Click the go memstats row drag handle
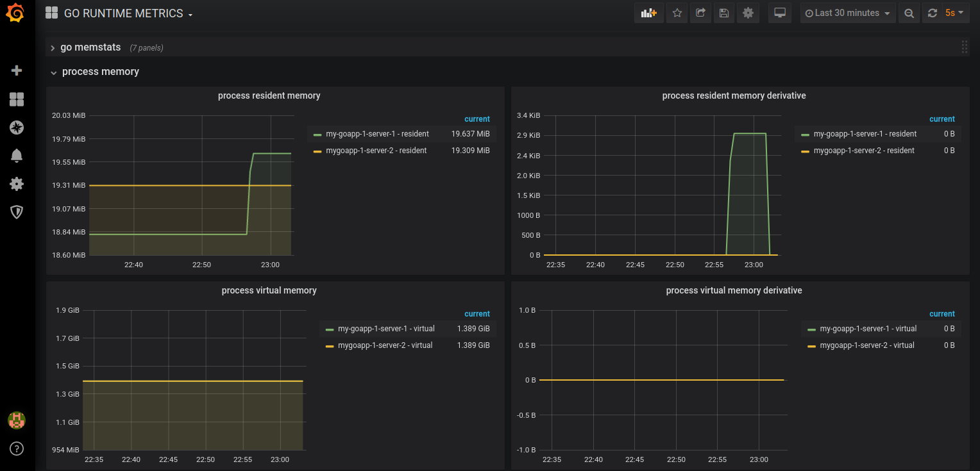This screenshot has width=980, height=471. click(x=965, y=47)
